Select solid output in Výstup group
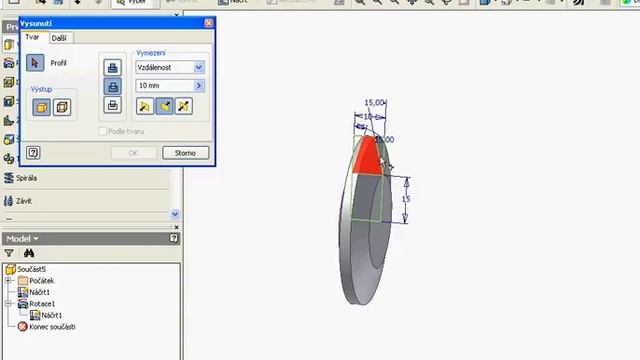 (x=41, y=107)
